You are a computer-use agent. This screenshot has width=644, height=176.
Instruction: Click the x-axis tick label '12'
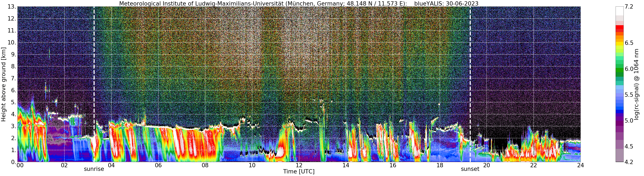click(x=299, y=165)
